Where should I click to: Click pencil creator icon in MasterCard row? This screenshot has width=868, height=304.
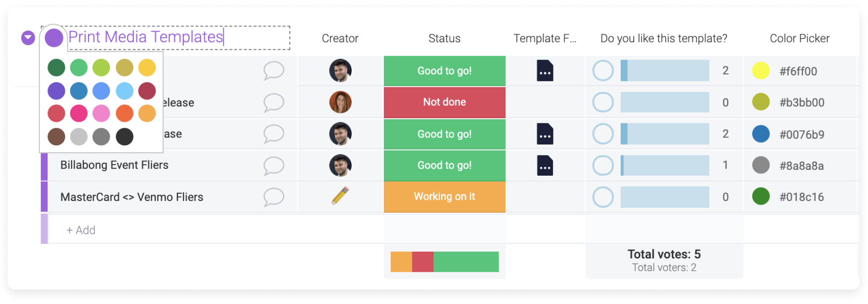(x=340, y=196)
